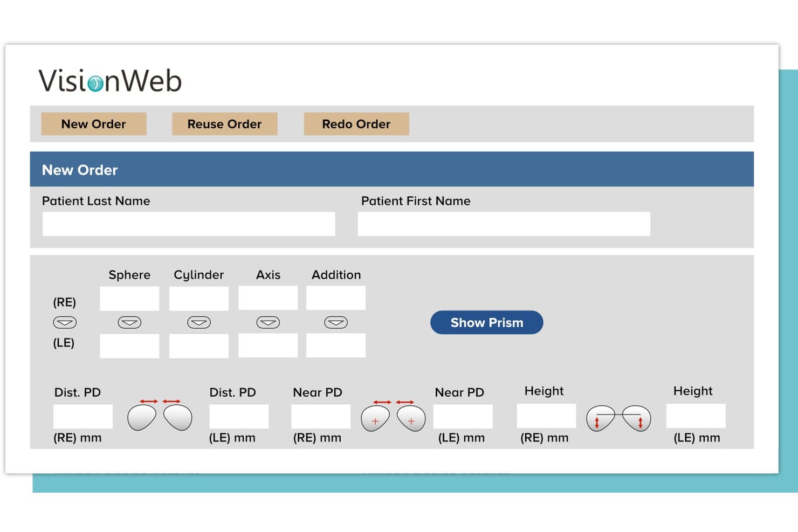Focus the right eye Sphere field
798x532 pixels.
click(129, 298)
